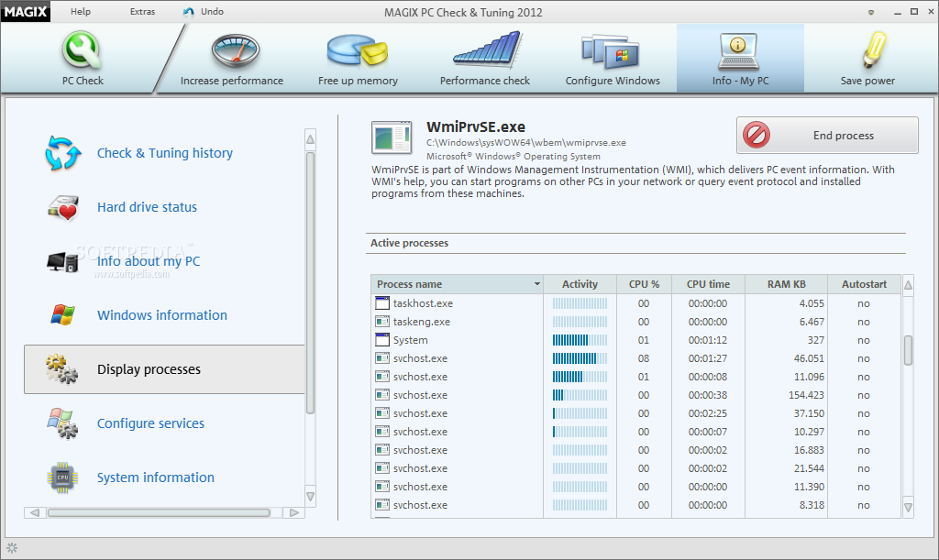Open System information link

(x=156, y=478)
